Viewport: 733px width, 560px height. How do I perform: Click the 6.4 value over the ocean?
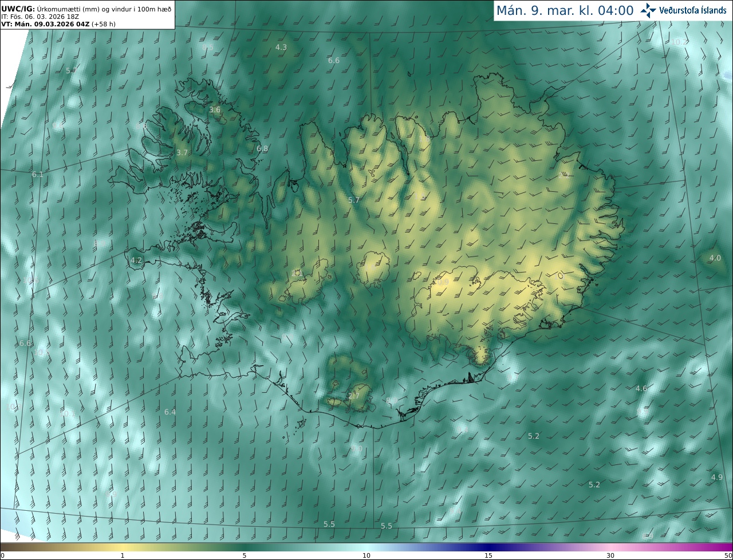pos(170,412)
